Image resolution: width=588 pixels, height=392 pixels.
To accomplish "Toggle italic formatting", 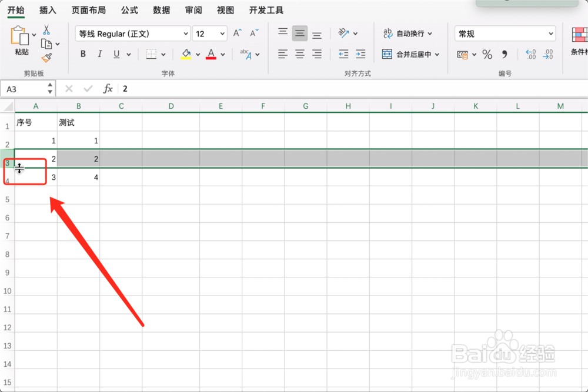I will tap(100, 53).
